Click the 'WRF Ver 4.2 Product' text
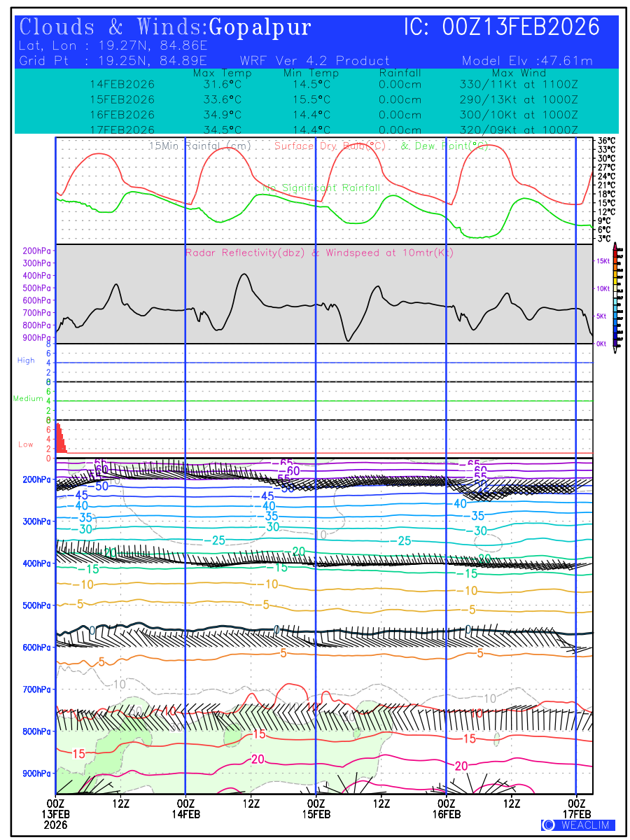Screen dimensions: 630x840 coord(314,61)
